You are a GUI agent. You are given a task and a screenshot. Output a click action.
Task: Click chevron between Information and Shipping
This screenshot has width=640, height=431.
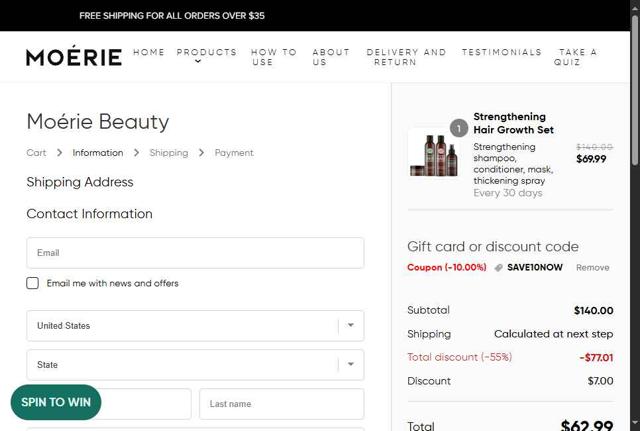pos(136,153)
